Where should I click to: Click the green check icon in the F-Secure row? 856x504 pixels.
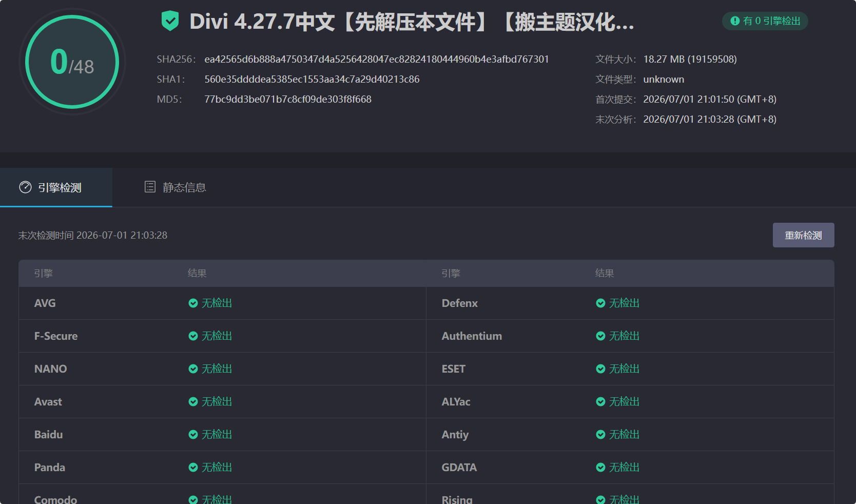click(x=193, y=336)
